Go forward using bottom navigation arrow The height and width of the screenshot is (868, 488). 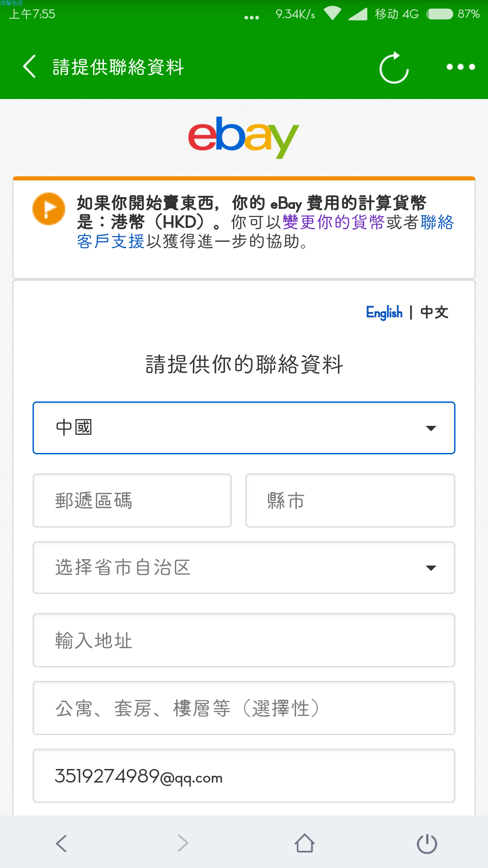pos(183,843)
